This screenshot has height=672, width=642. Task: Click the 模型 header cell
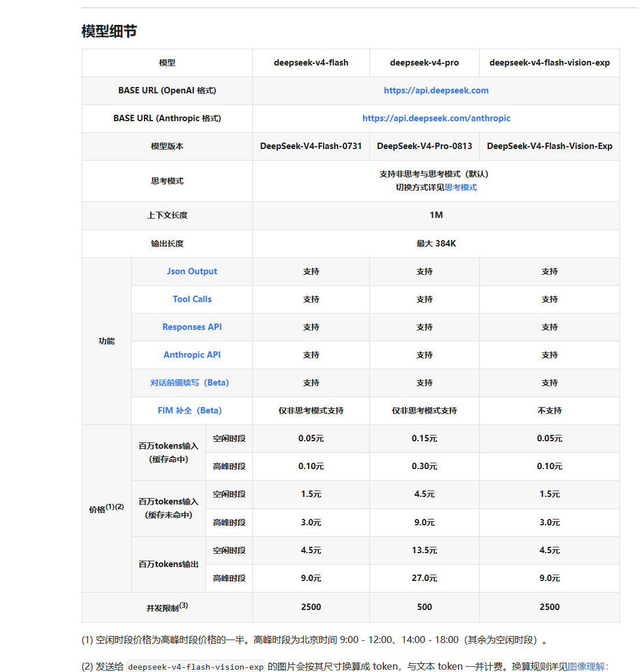pos(167,63)
